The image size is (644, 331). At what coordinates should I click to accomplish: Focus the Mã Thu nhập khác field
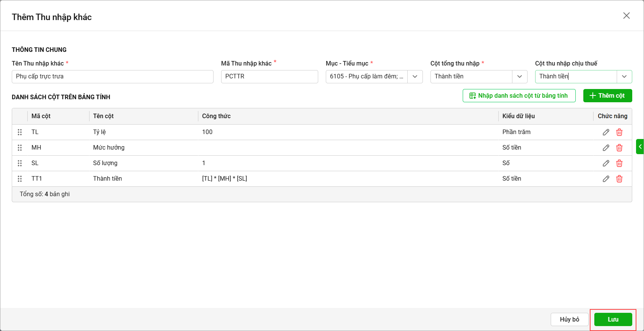pyautogui.click(x=270, y=77)
